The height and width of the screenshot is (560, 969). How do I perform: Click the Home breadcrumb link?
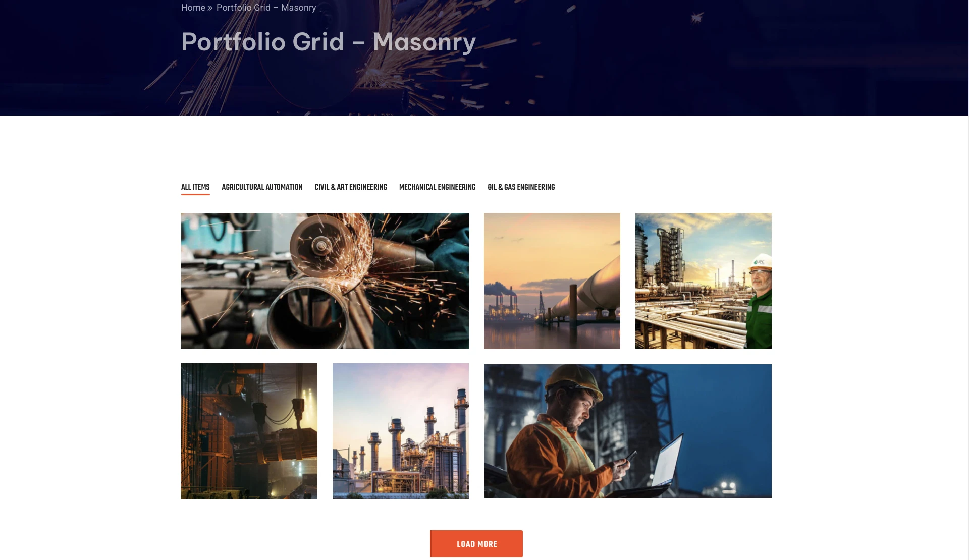click(x=193, y=8)
